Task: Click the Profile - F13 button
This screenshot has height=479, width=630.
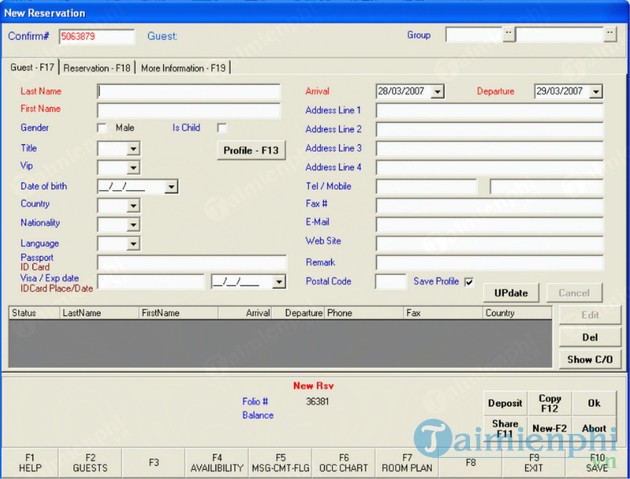Action: [x=251, y=150]
